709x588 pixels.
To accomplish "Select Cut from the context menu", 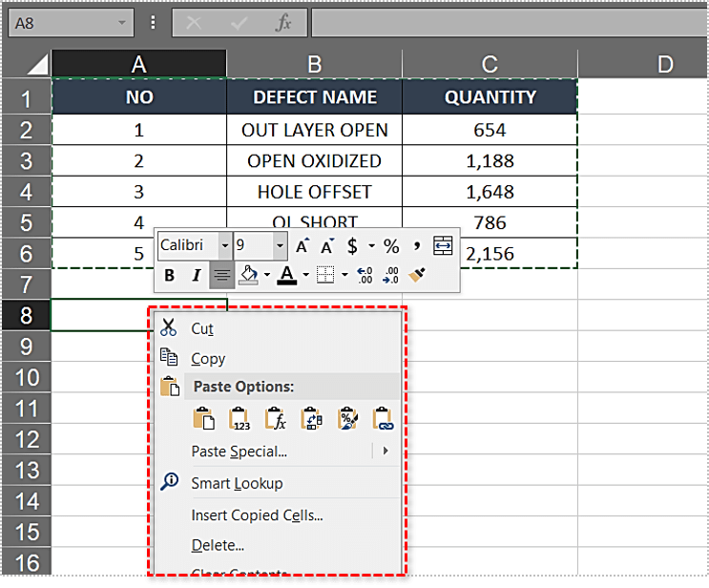I will pos(202,328).
